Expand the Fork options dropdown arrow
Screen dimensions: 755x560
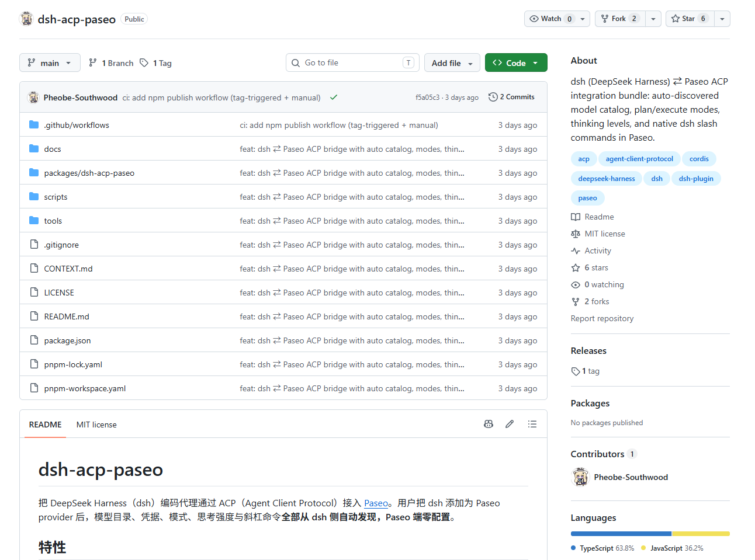pos(653,19)
